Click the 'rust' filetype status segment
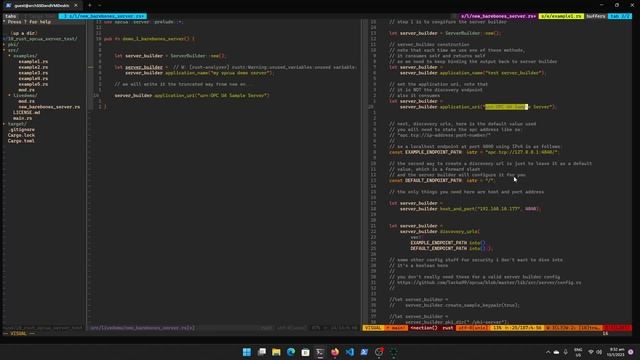The image size is (640, 360). click(448, 328)
